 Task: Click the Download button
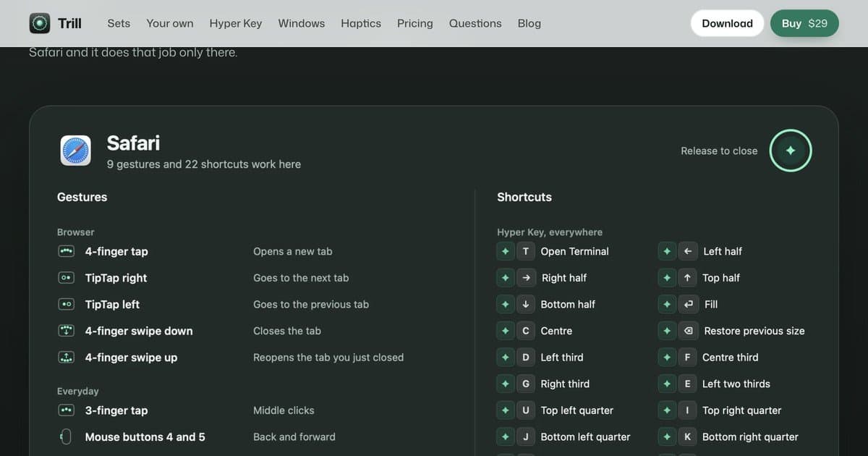pos(727,23)
